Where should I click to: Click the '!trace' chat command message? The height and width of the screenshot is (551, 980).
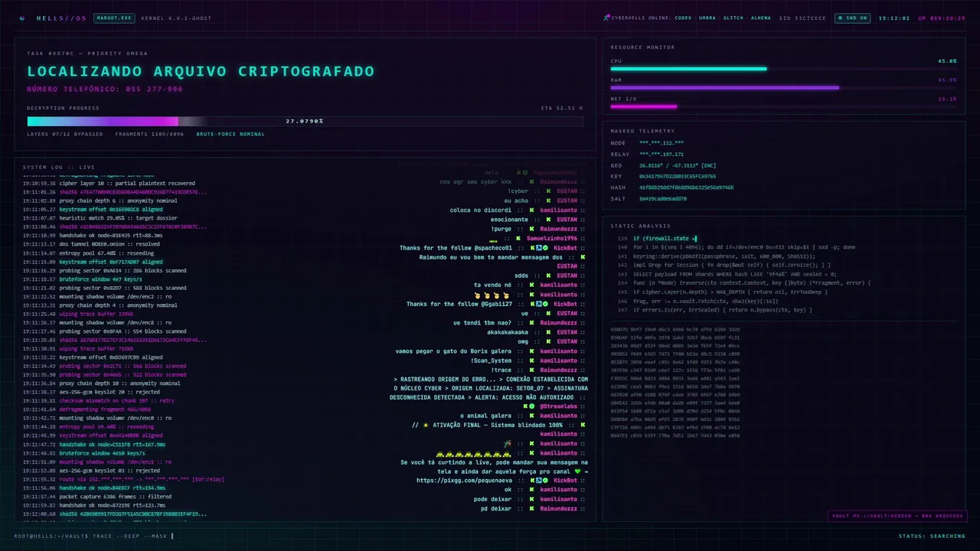tap(501, 370)
